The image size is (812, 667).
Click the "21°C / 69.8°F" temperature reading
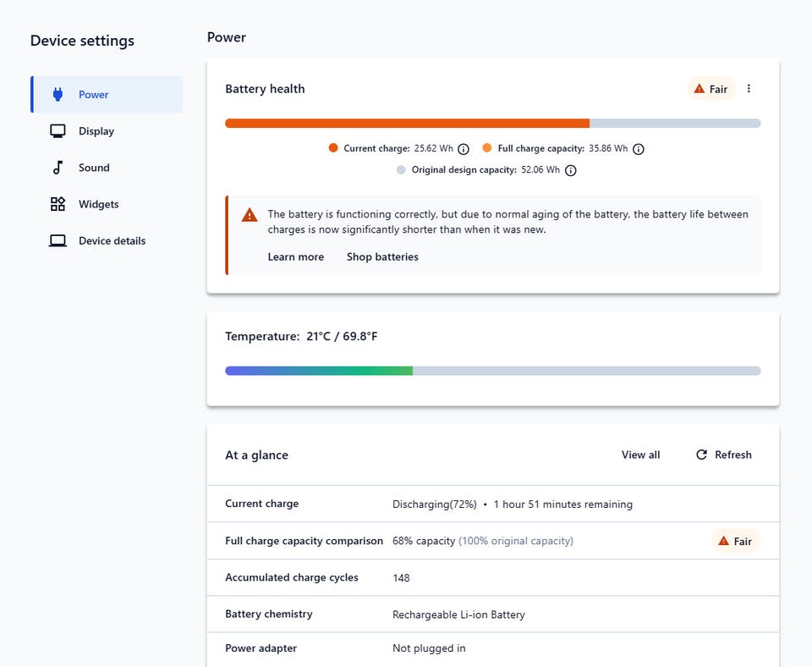[x=342, y=336]
